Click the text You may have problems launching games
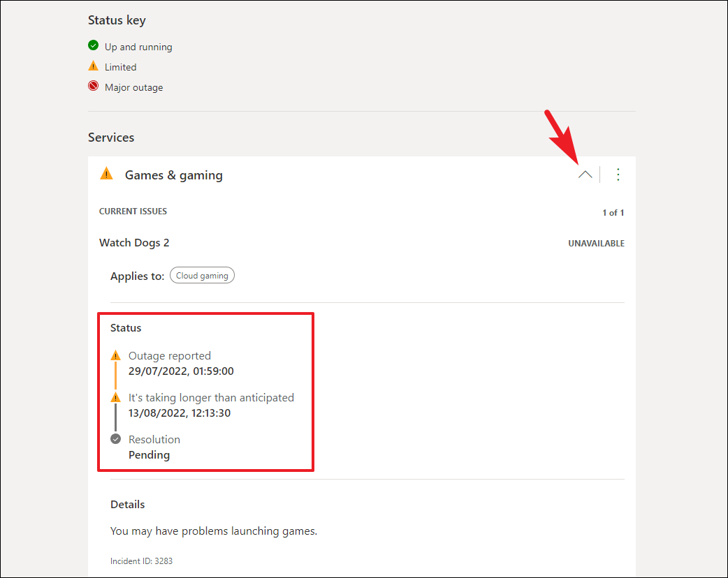Image resolution: width=728 pixels, height=578 pixels. click(214, 531)
